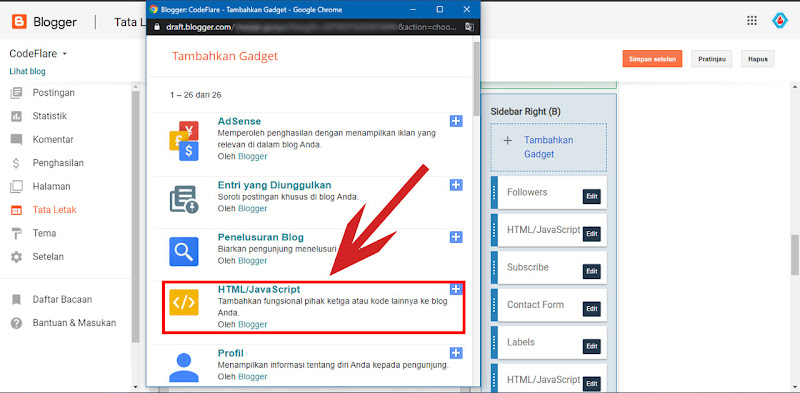Click the Entri yang Diunggulkan gadget icon
Screen dimensions: 800x393
[184, 200]
